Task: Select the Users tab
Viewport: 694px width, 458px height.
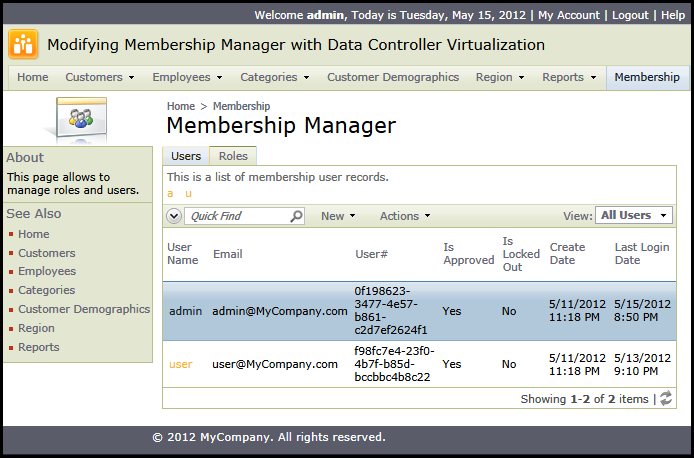Action: pyautogui.click(x=186, y=156)
